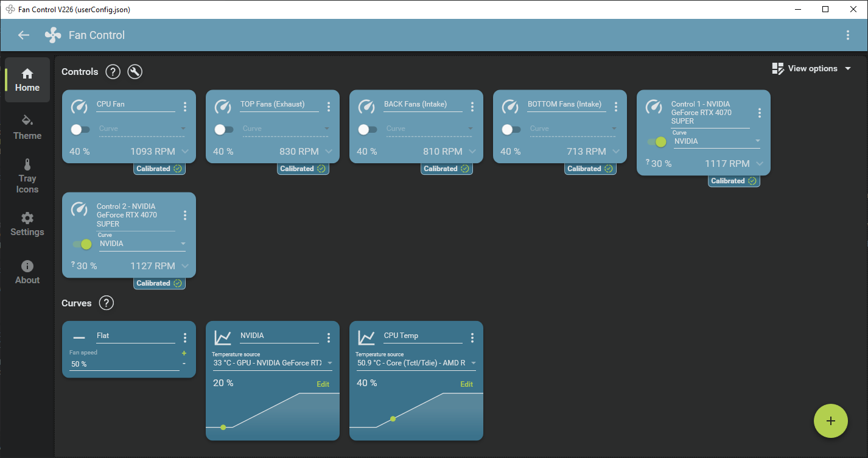This screenshot has width=868, height=458.
Task: Open the Controls help question mark
Action: coord(113,72)
